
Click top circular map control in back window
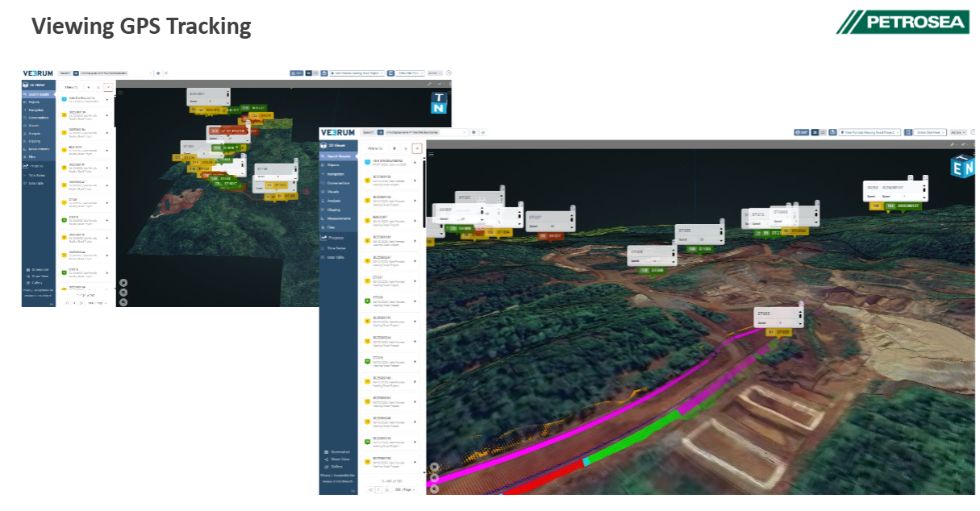[x=123, y=283]
